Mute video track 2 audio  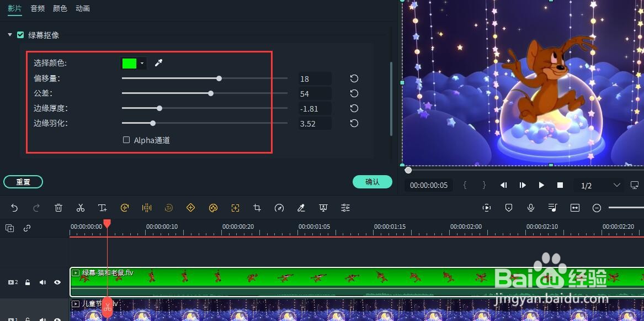point(42,282)
